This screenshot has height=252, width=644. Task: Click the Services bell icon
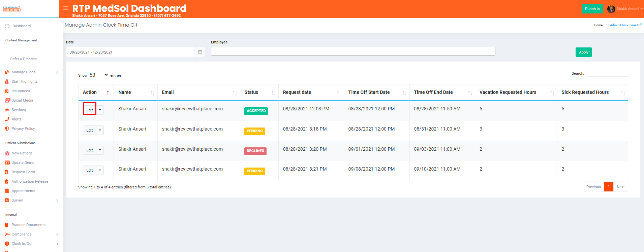pyautogui.click(x=7, y=110)
